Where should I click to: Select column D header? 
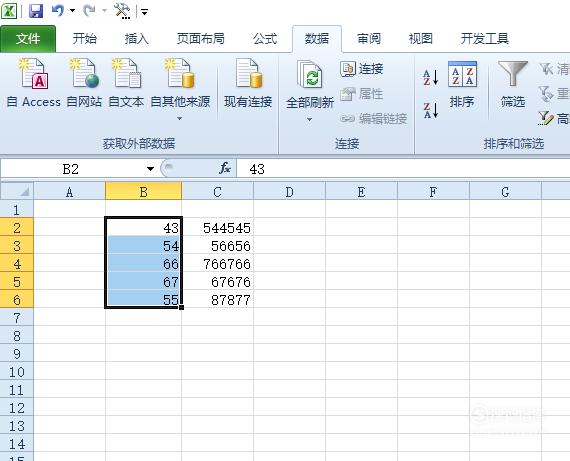pyautogui.click(x=289, y=192)
